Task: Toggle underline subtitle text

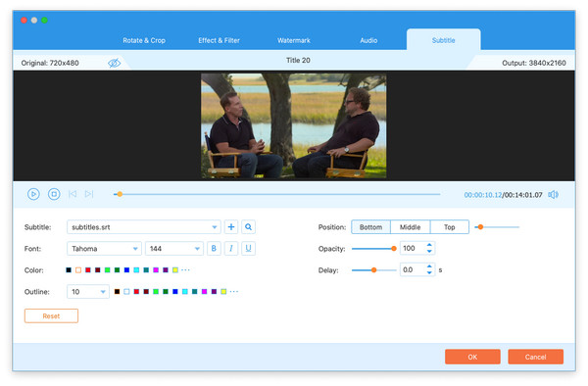Action: point(248,248)
